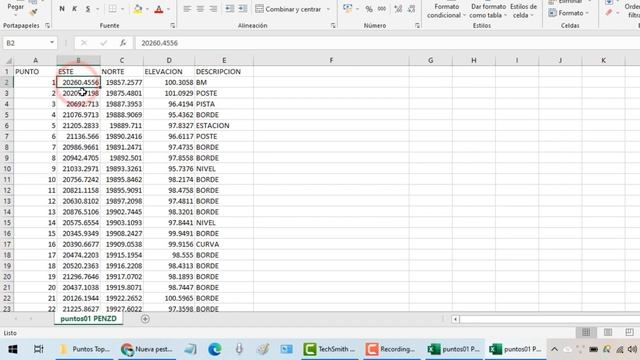Viewport: 640px width, 360px height.
Task: Select cell containing ESTACION
Action: tap(224, 125)
